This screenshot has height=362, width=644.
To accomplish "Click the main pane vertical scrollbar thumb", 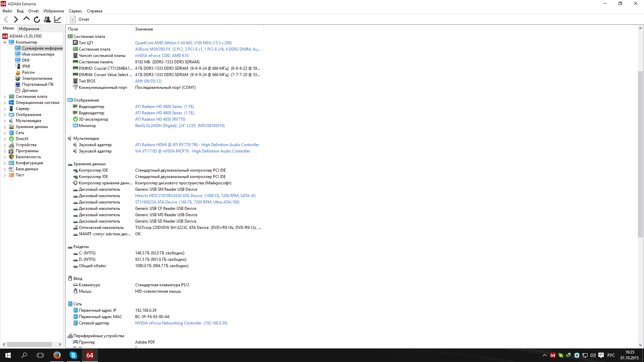I will click(640, 154).
